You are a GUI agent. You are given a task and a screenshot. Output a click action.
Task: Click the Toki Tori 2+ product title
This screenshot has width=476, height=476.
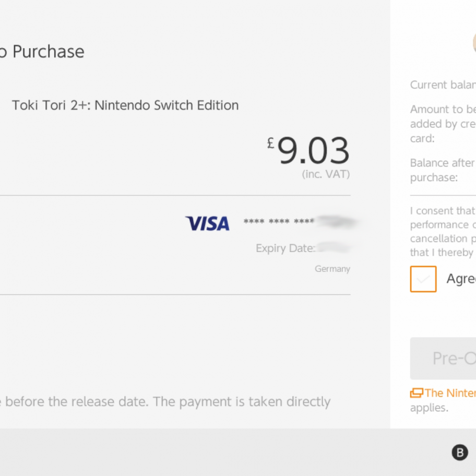(125, 105)
